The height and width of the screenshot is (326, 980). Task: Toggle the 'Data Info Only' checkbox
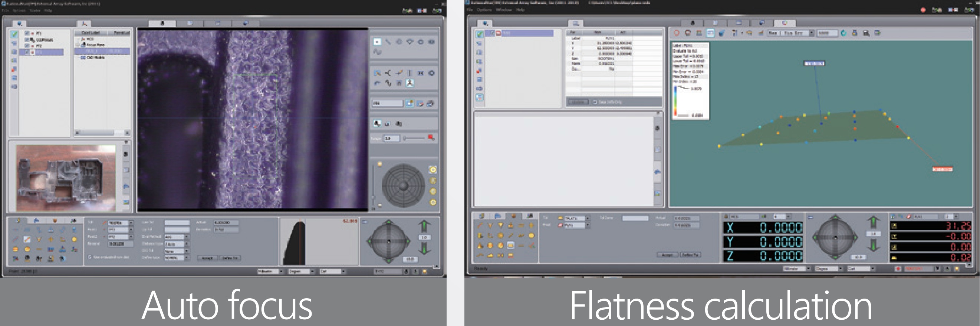tap(595, 102)
